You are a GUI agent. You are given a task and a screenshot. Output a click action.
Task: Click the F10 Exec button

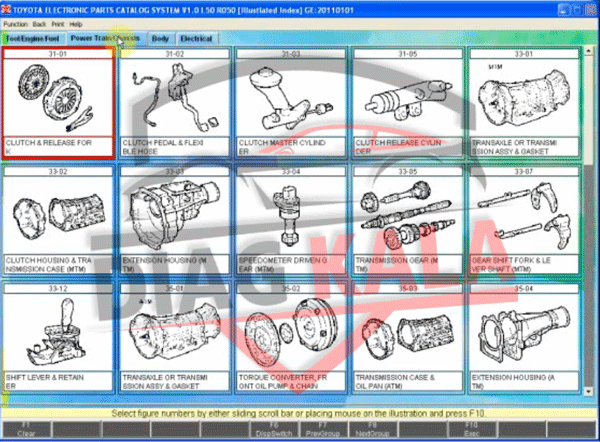471,429
